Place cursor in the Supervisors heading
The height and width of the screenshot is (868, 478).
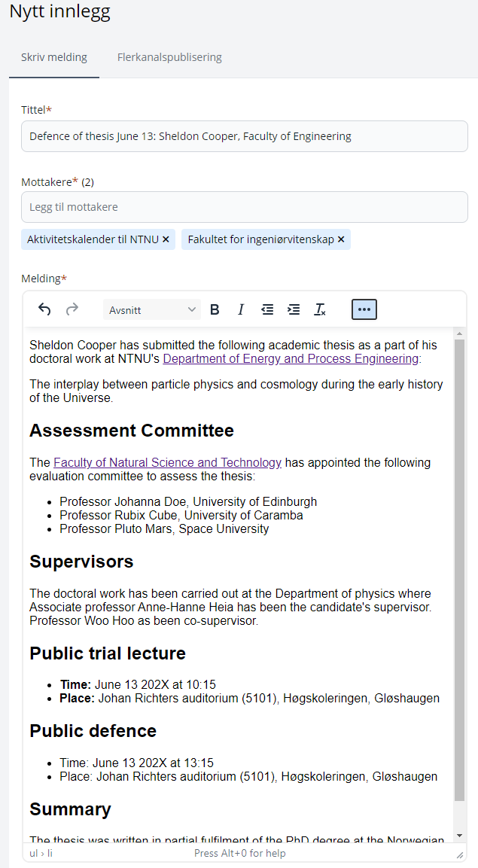click(81, 562)
